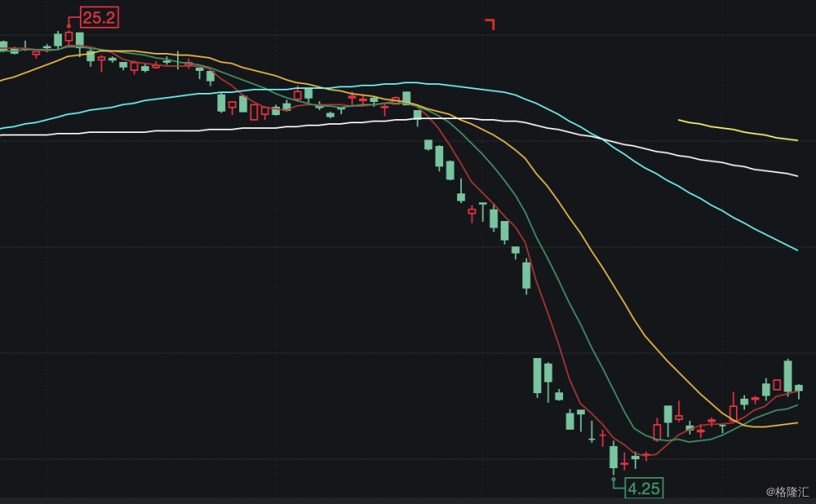The height and width of the screenshot is (504, 816).
Task: Click the hollow red candle at the 25.2 high
Action: pyautogui.click(x=69, y=37)
